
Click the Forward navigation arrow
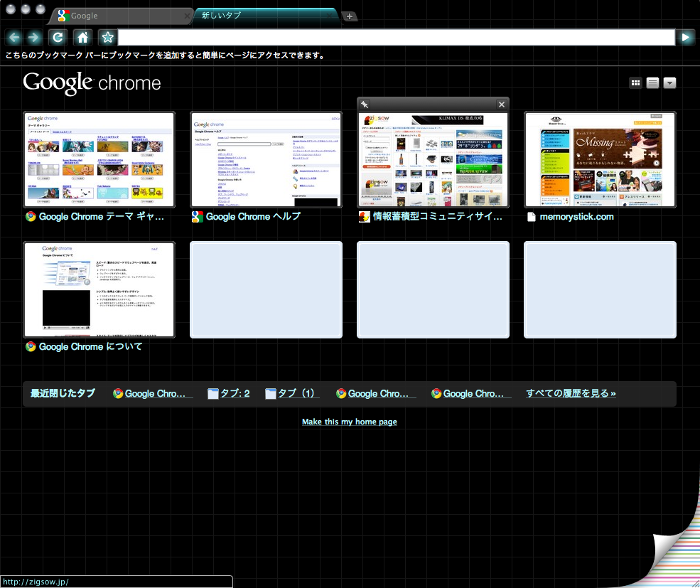[x=33, y=38]
